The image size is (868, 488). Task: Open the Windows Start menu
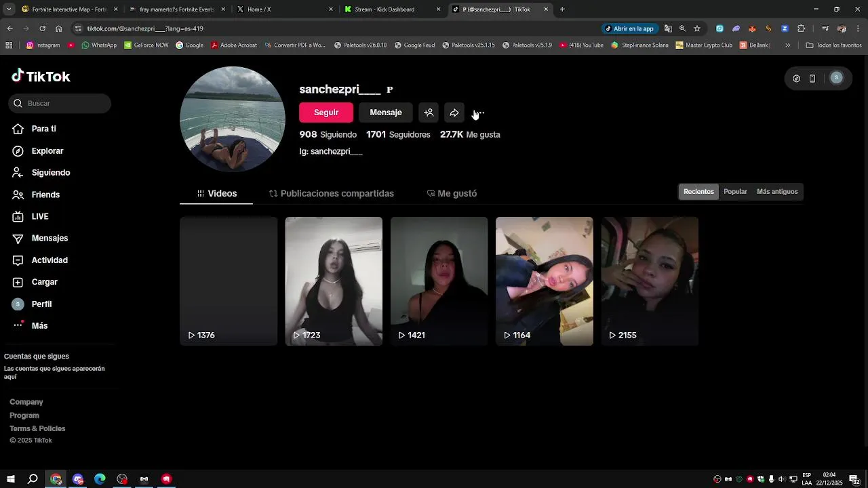[10, 479]
